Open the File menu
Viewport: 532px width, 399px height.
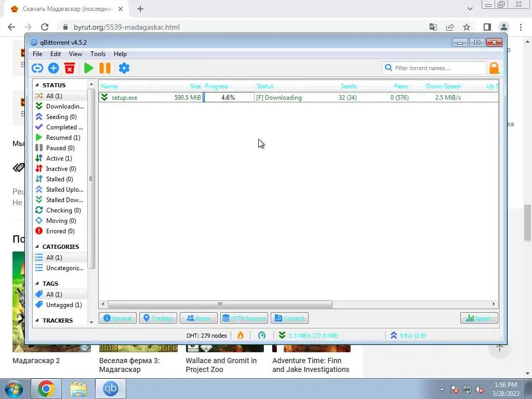tap(37, 54)
